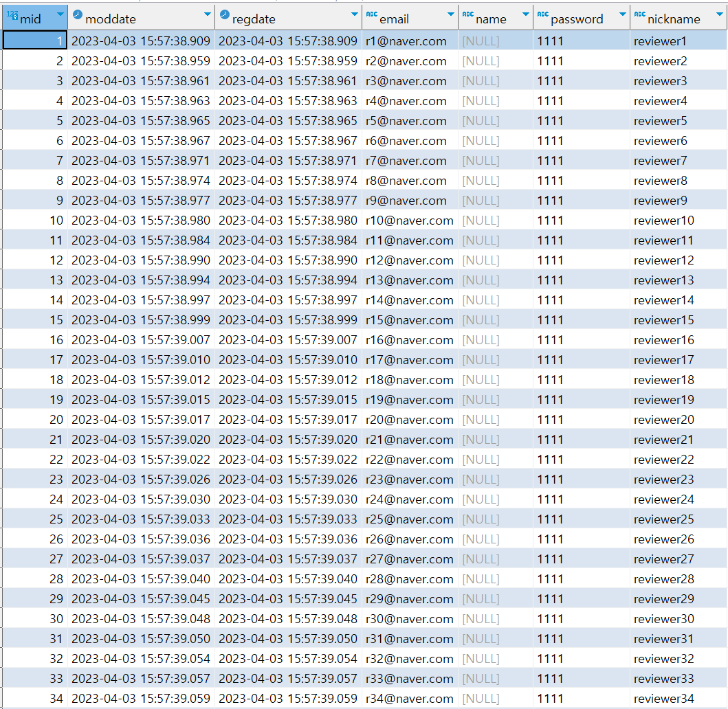Viewport: 728px width, 709px height.
Task: Select the mid cell with value 26
Action: (x=35, y=539)
